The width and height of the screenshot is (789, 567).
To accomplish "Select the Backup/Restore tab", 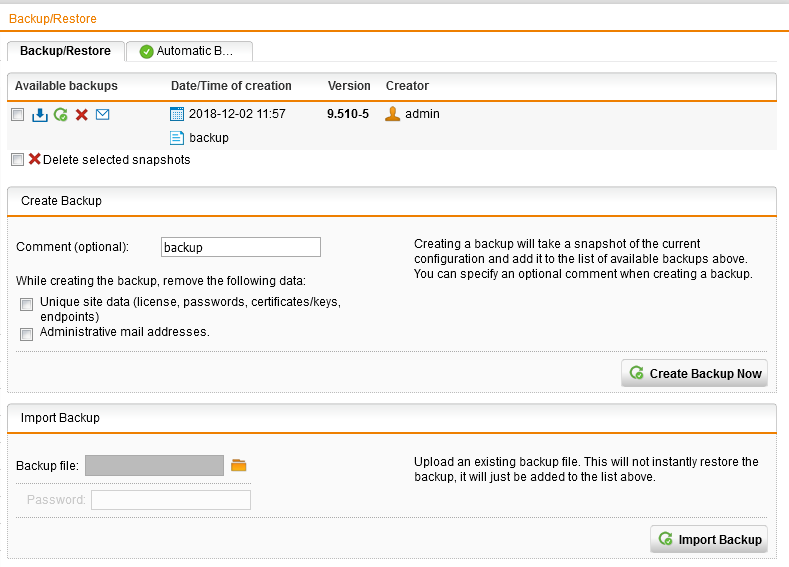I will 66,51.
